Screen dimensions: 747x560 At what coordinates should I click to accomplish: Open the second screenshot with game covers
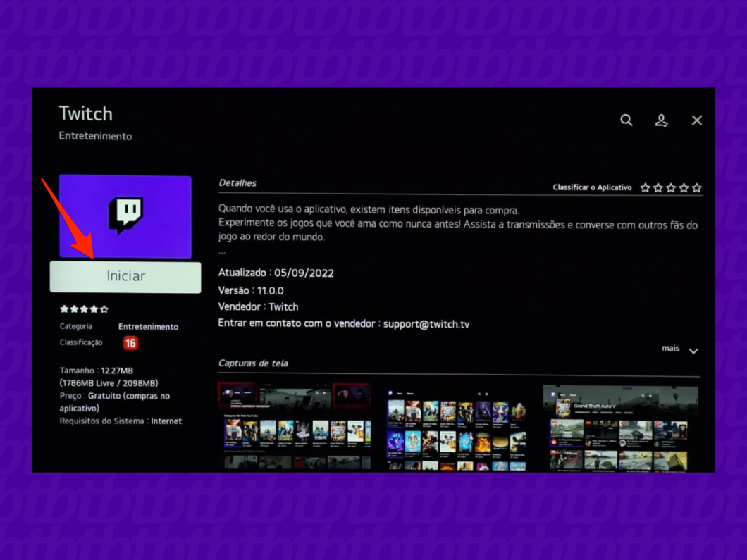(457, 428)
